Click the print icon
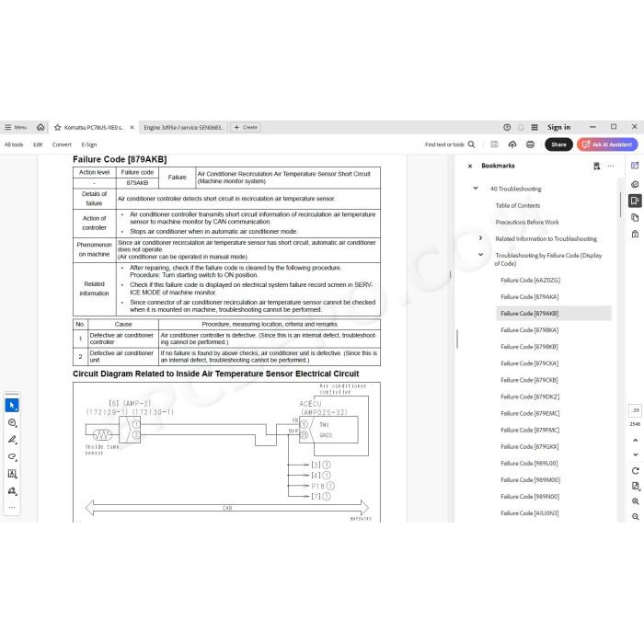 [530, 144]
